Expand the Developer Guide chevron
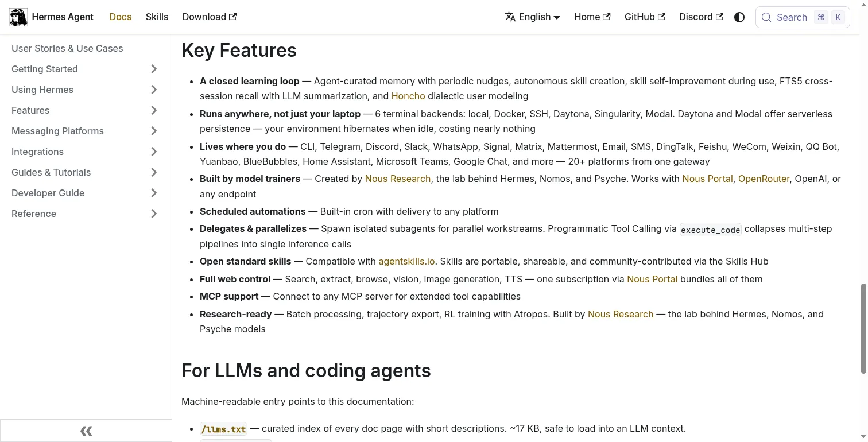Image resolution: width=868 pixels, height=442 pixels. (x=154, y=193)
